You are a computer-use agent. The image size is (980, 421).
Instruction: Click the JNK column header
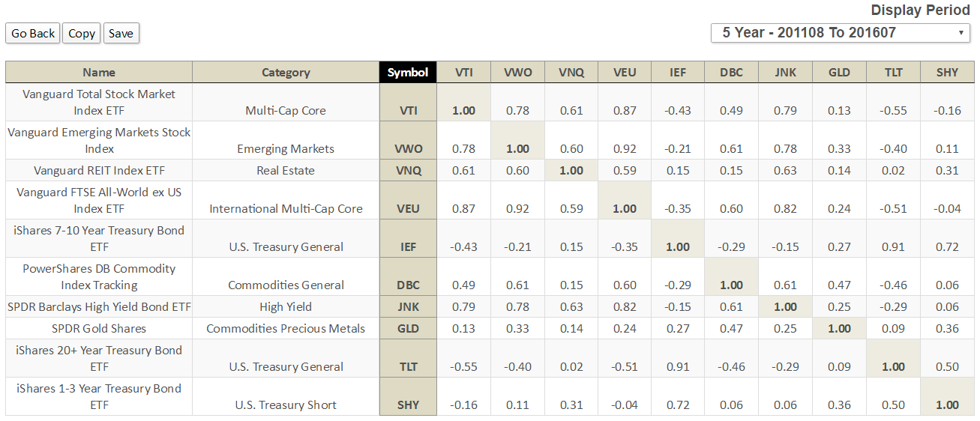point(785,73)
